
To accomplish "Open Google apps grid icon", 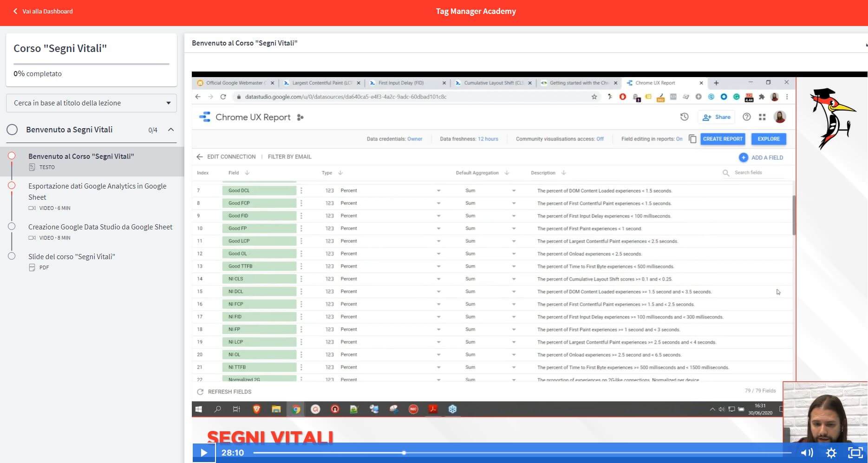I will tap(762, 117).
